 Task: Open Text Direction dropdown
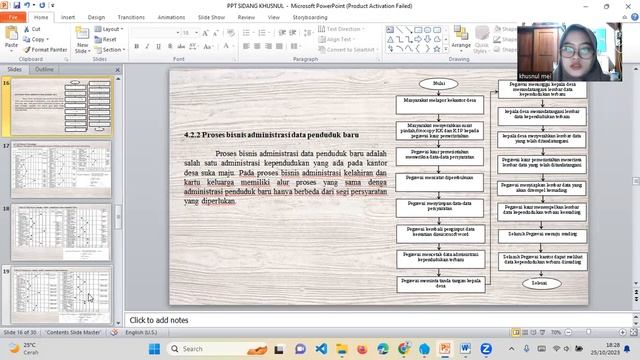pyautogui.click(x=341, y=29)
